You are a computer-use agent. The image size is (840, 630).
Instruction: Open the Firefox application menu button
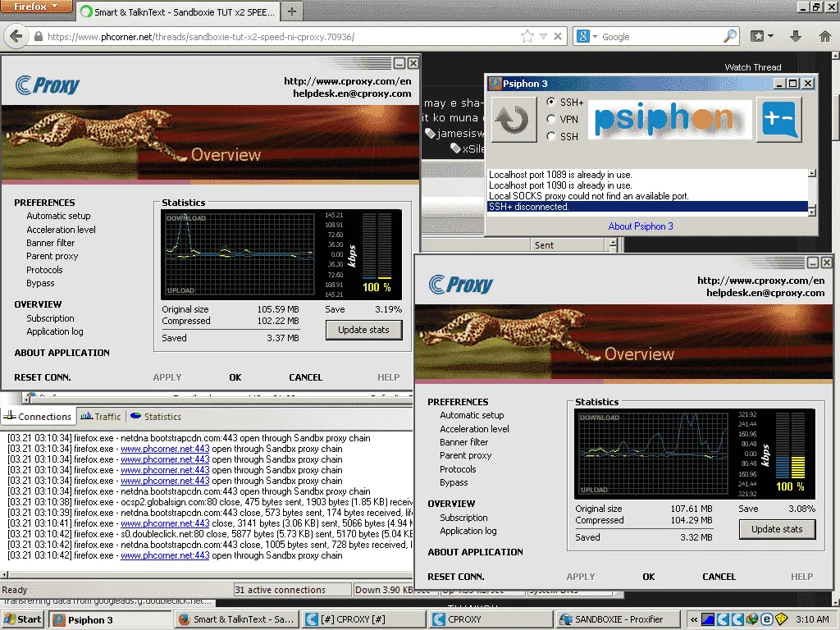click(36, 7)
